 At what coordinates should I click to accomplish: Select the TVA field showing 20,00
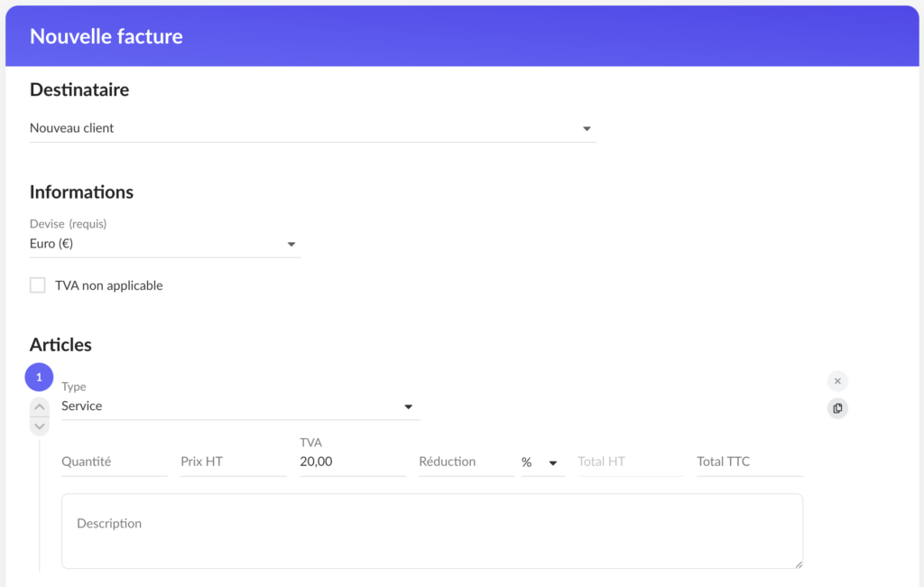click(x=352, y=461)
